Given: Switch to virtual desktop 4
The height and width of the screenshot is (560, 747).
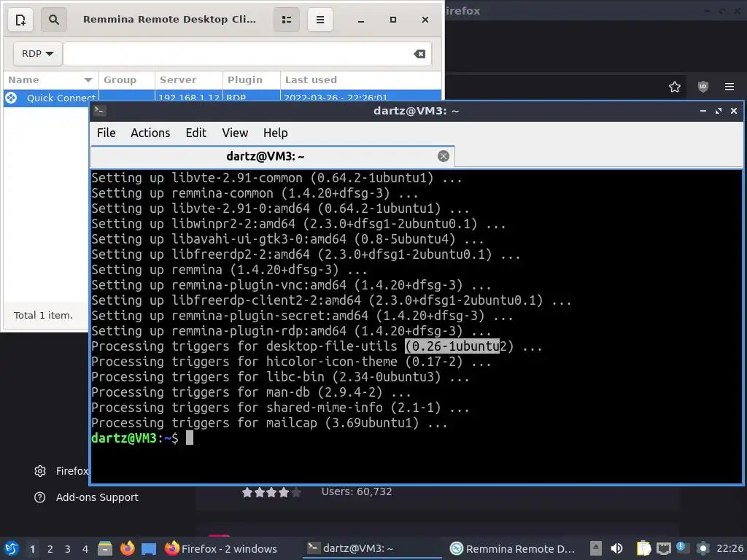Looking at the screenshot, I should (85, 549).
